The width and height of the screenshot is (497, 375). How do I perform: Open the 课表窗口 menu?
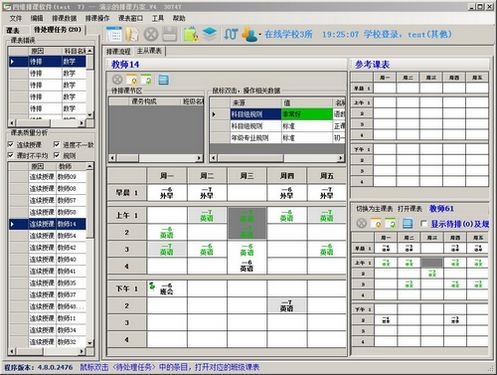pyautogui.click(x=130, y=18)
